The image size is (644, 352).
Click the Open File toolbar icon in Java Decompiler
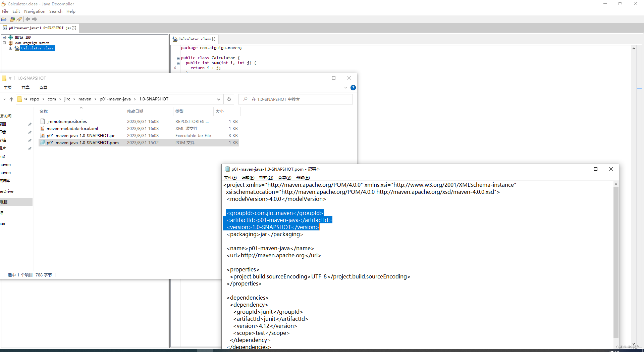(4, 19)
